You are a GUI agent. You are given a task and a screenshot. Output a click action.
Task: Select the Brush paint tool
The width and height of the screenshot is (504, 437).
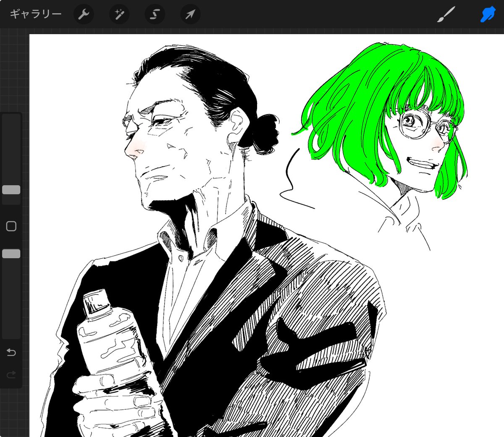[x=446, y=15]
